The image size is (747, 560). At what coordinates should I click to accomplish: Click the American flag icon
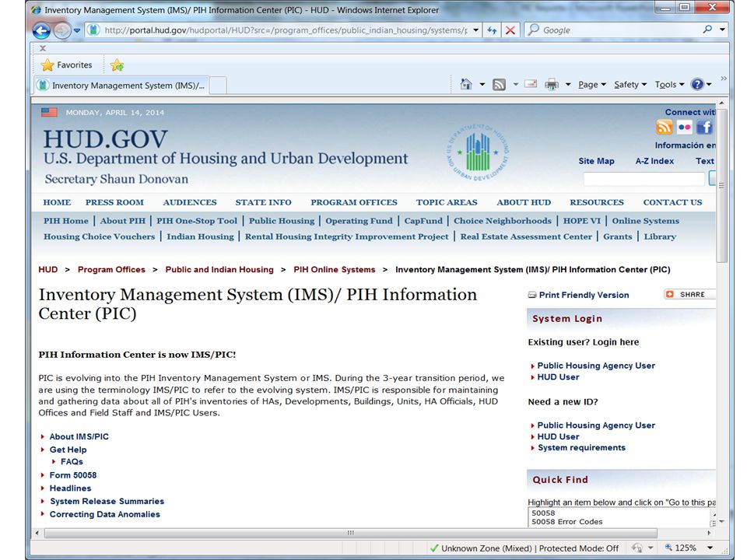point(49,112)
